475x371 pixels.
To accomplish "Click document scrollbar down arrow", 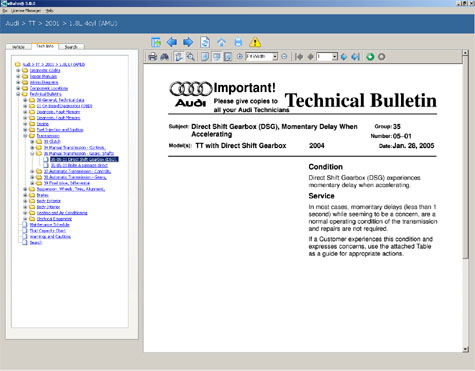I will point(466,349).
